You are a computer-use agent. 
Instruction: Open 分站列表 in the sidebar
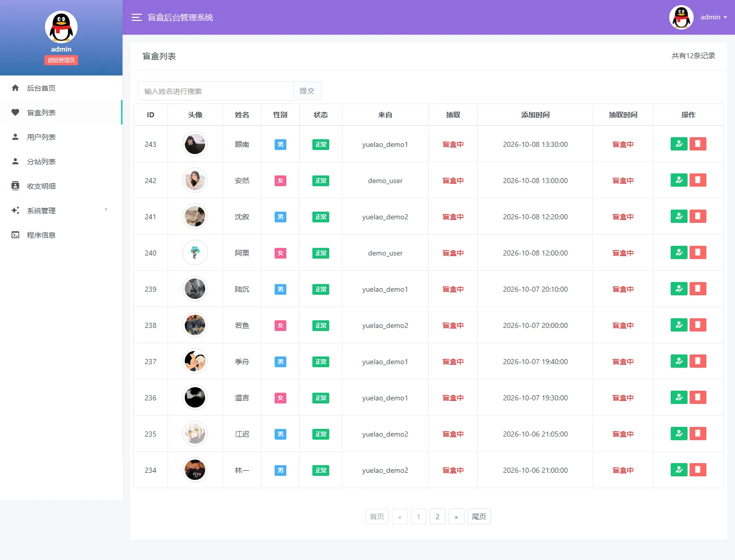tap(61, 161)
